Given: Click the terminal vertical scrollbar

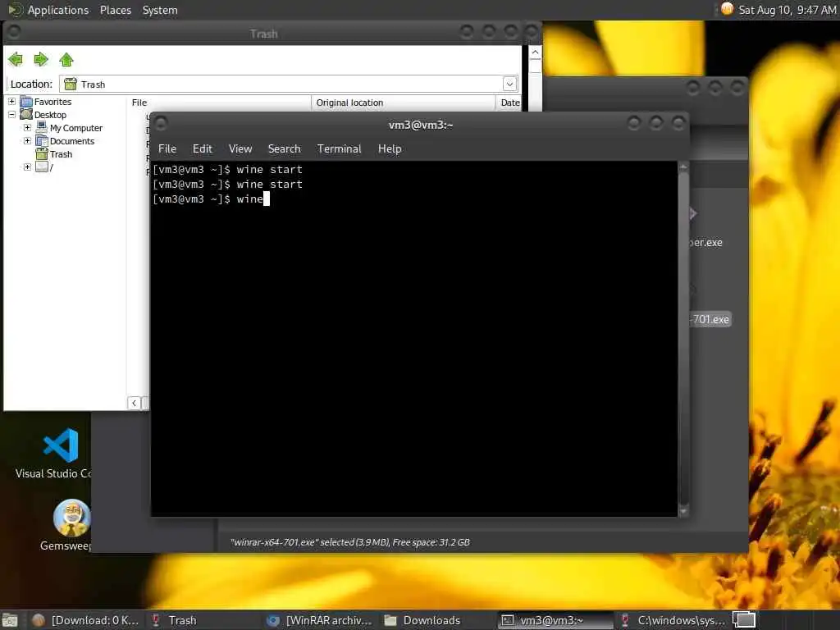Looking at the screenshot, I should coord(683,339).
